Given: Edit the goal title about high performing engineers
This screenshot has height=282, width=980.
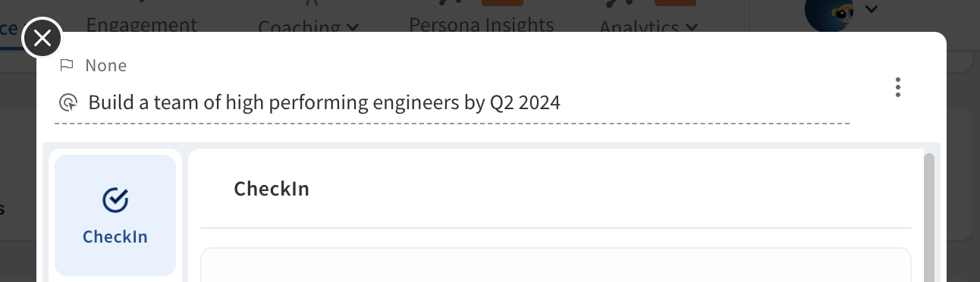Looking at the screenshot, I should point(325,102).
